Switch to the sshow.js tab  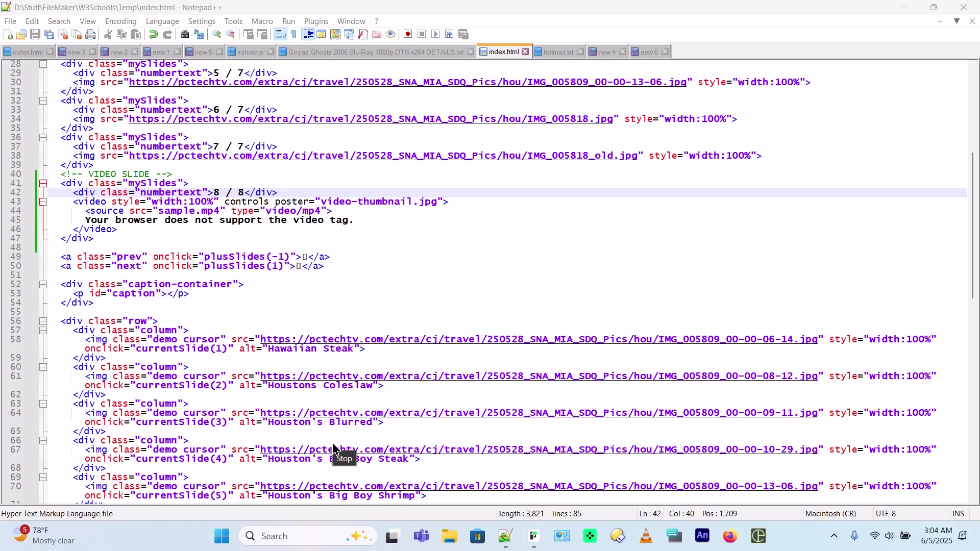click(250, 52)
